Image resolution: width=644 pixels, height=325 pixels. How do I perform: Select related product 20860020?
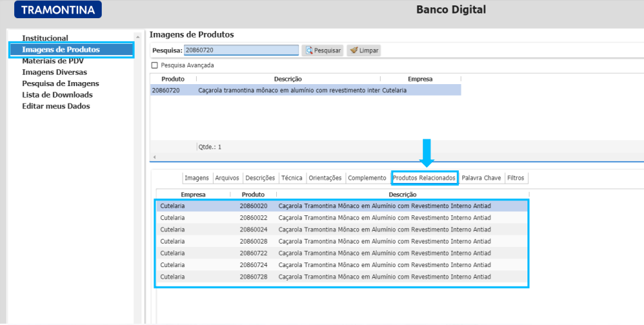tap(342, 206)
